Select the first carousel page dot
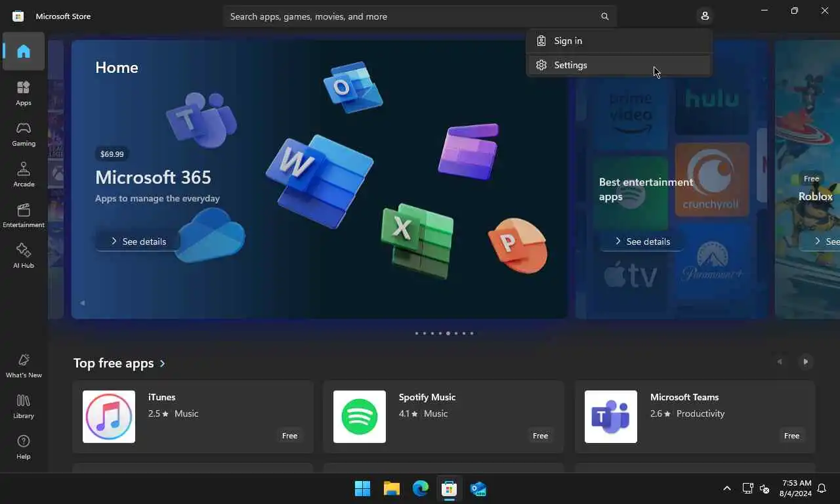The width and height of the screenshot is (840, 504). click(416, 333)
